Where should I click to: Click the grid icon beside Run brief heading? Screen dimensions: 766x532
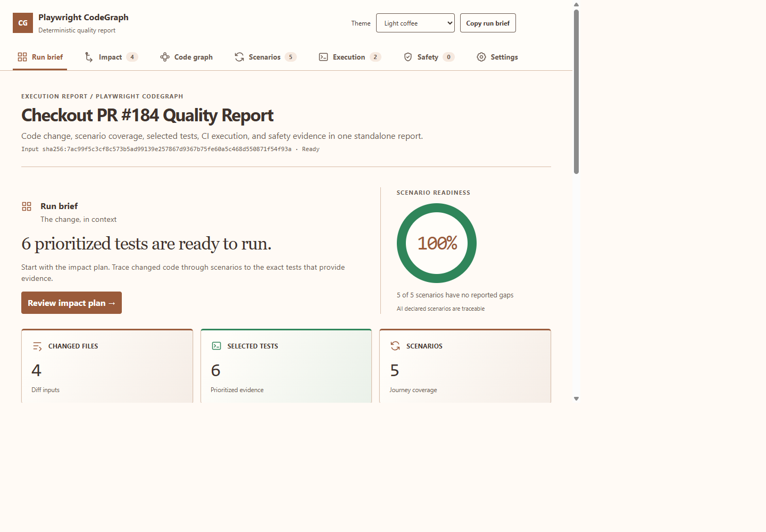27,206
